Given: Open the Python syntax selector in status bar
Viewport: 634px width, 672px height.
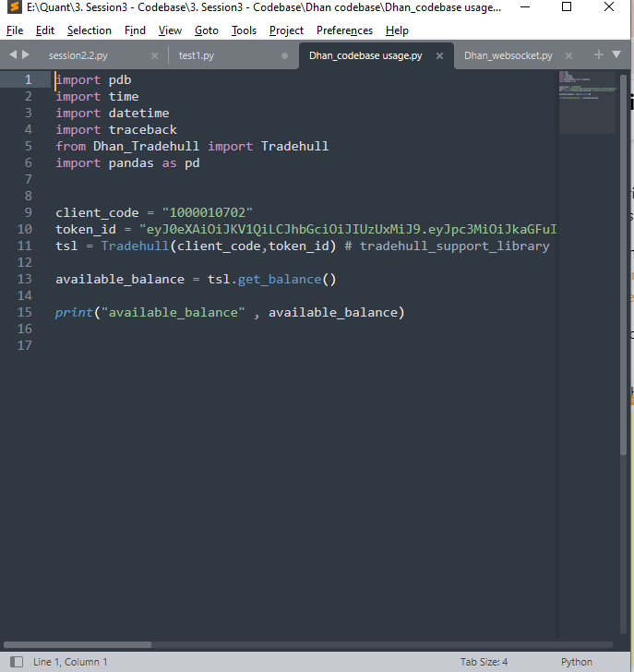Looking at the screenshot, I should (x=577, y=662).
